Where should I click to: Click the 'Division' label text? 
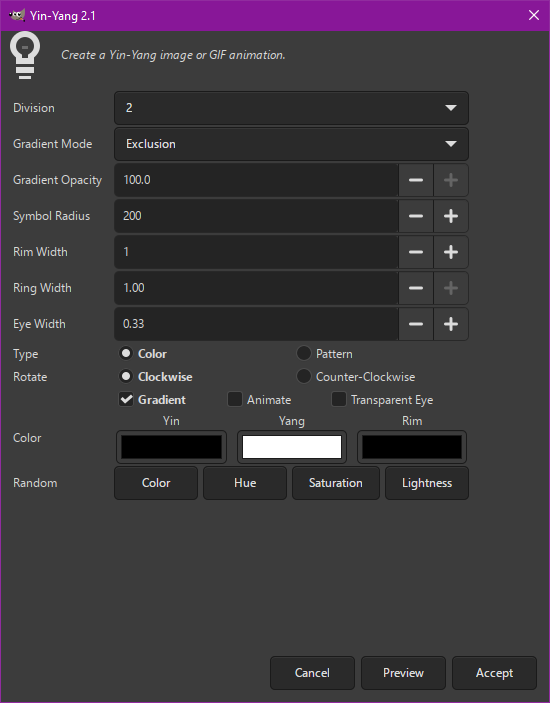point(34,108)
